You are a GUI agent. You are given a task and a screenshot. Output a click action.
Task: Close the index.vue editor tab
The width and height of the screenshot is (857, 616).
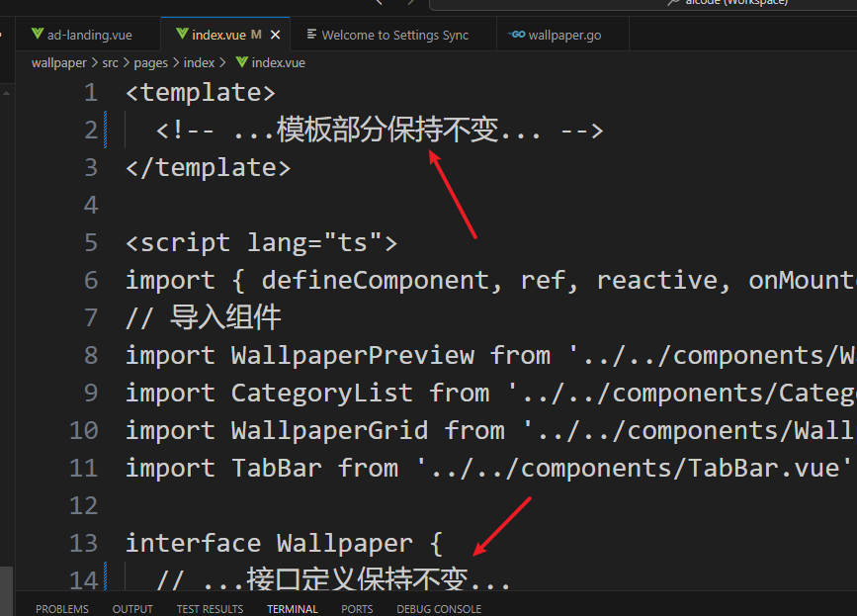276,35
